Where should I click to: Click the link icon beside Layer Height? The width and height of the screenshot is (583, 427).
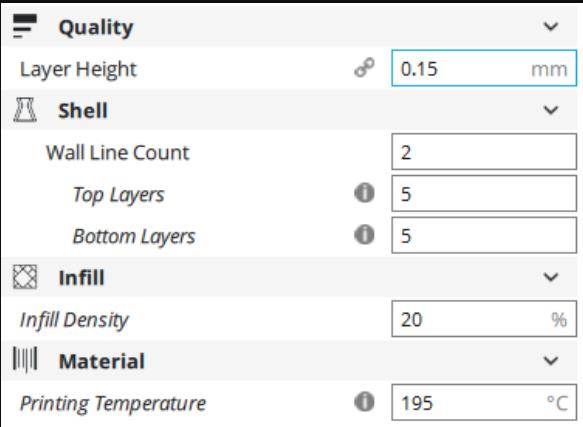pos(364,68)
